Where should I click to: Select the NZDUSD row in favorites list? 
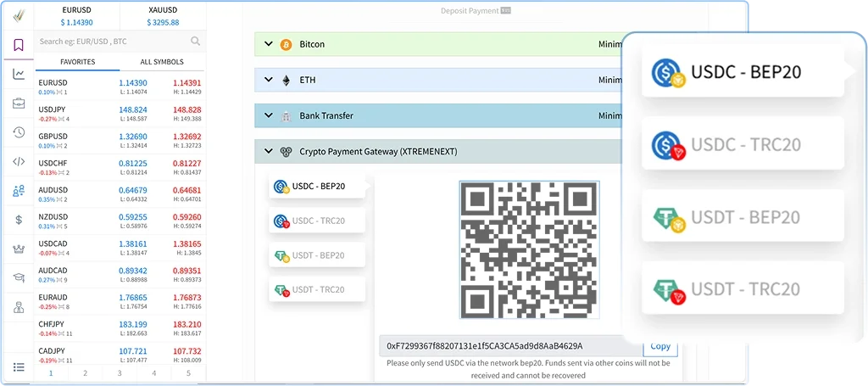pyautogui.click(x=120, y=221)
